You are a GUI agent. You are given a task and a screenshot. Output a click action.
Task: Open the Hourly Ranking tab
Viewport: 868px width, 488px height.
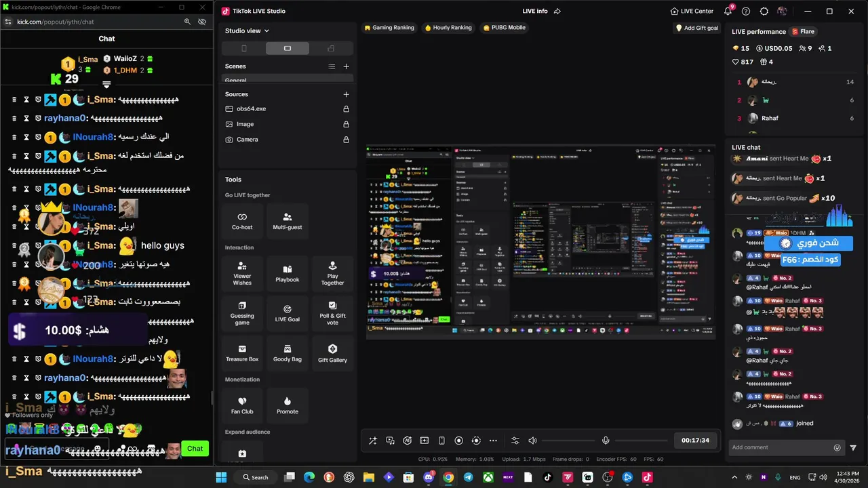tap(448, 28)
